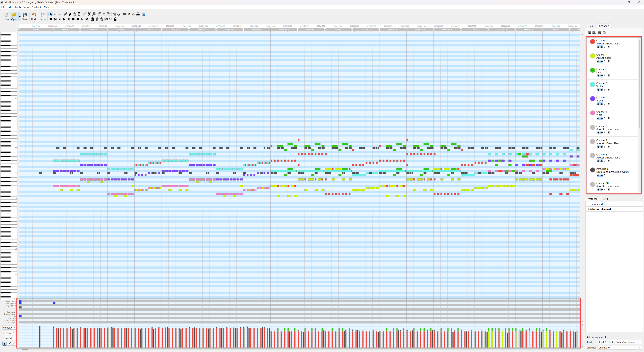Mute Channel 1 Acoustic Bass speaker toggle

(x=601, y=61)
